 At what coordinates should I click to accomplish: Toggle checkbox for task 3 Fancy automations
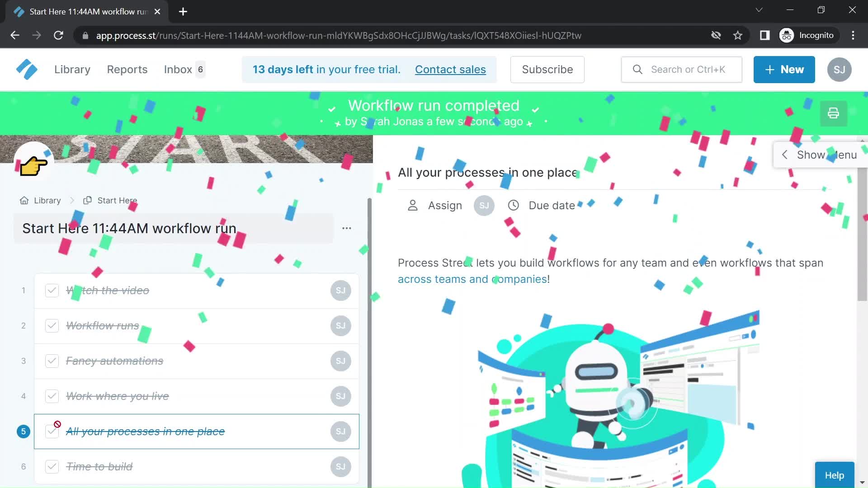pos(51,361)
